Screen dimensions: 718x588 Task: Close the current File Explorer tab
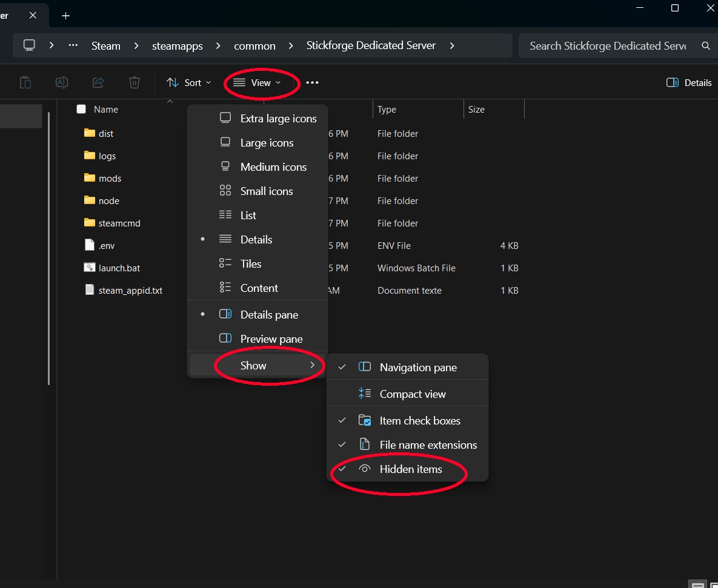pyautogui.click(x=33, y=16)
